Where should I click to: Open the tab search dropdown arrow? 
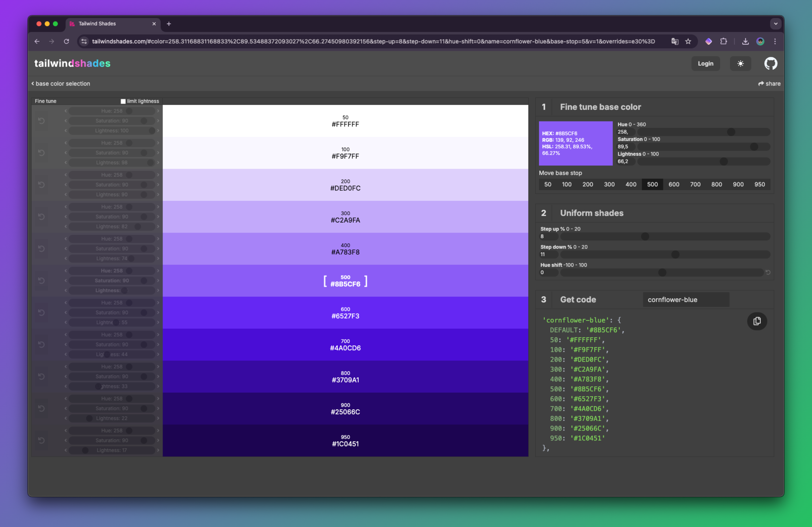(x=775, y=24)
